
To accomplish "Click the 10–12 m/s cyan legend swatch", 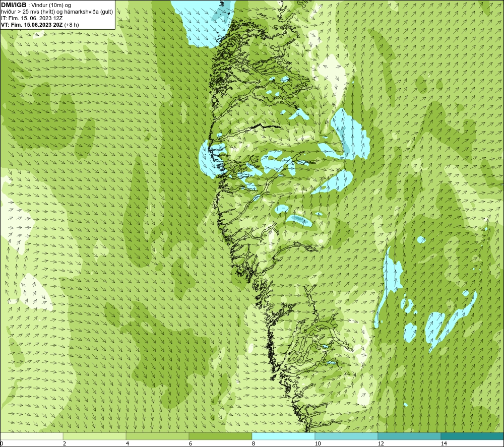I will pyautogui.click(x=347, y=436).
